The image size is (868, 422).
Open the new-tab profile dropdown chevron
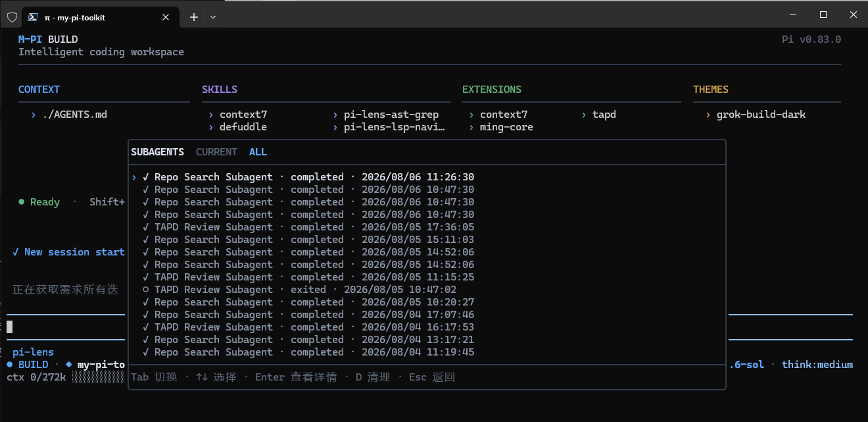[x=213, y=17]
